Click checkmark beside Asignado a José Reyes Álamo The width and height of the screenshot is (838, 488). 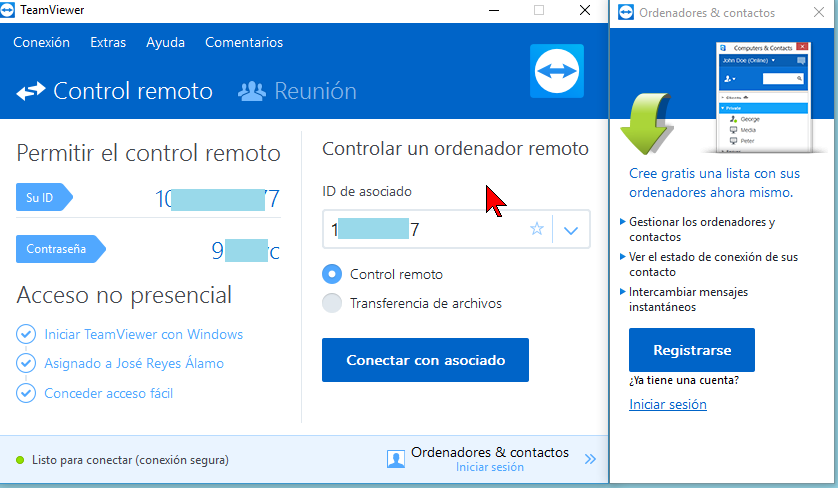click(x=26, y=363)
